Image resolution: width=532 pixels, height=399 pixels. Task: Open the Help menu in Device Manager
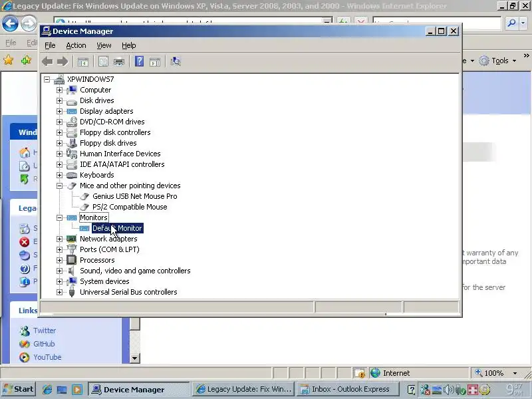[x=128, y=45]
